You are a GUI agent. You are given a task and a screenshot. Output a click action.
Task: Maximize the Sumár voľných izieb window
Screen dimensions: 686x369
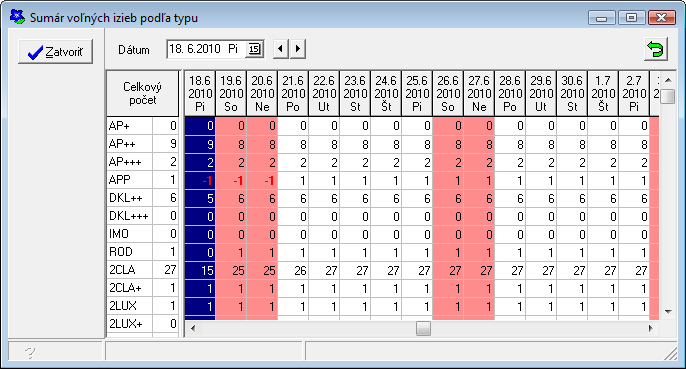(631, 18)
